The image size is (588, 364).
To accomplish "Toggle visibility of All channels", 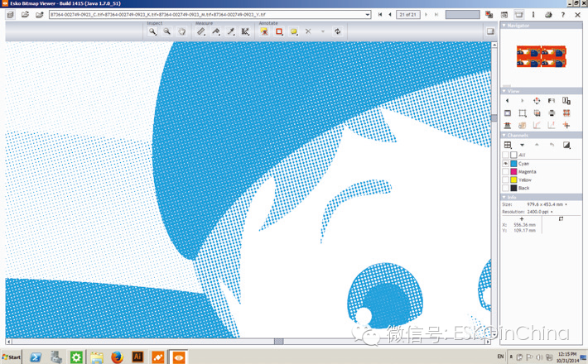I will (505, 155).
